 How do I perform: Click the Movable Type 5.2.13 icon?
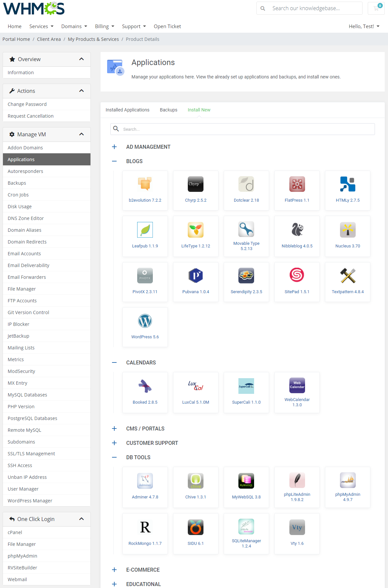click(246, 229)
